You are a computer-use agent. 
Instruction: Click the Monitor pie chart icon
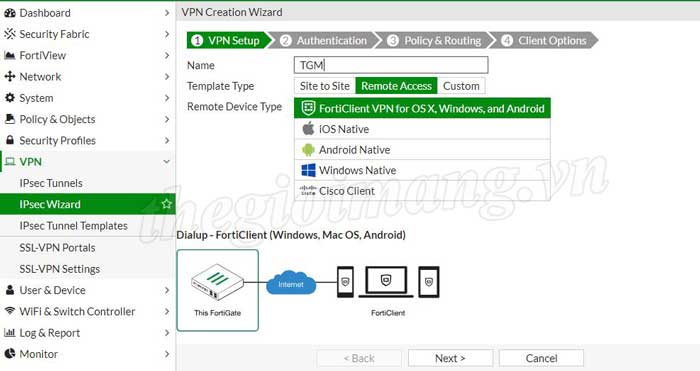click(x=9, y=354)
